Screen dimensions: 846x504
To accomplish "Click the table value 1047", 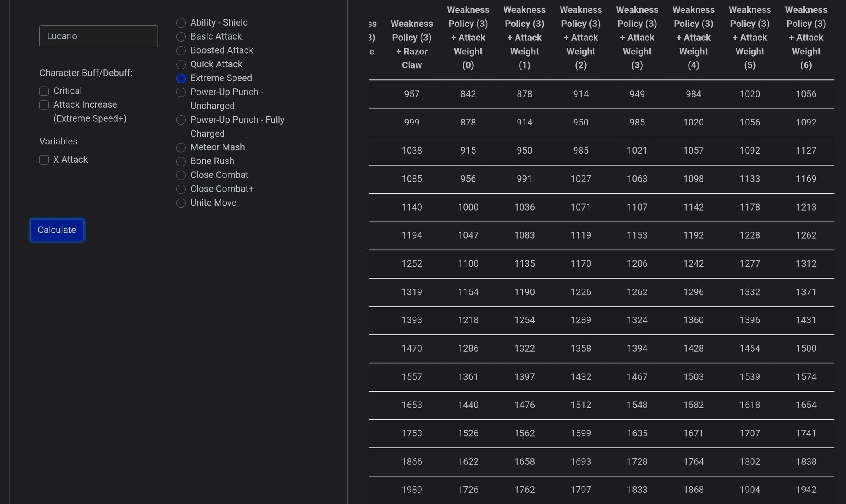I will click(x=468, y=235).
